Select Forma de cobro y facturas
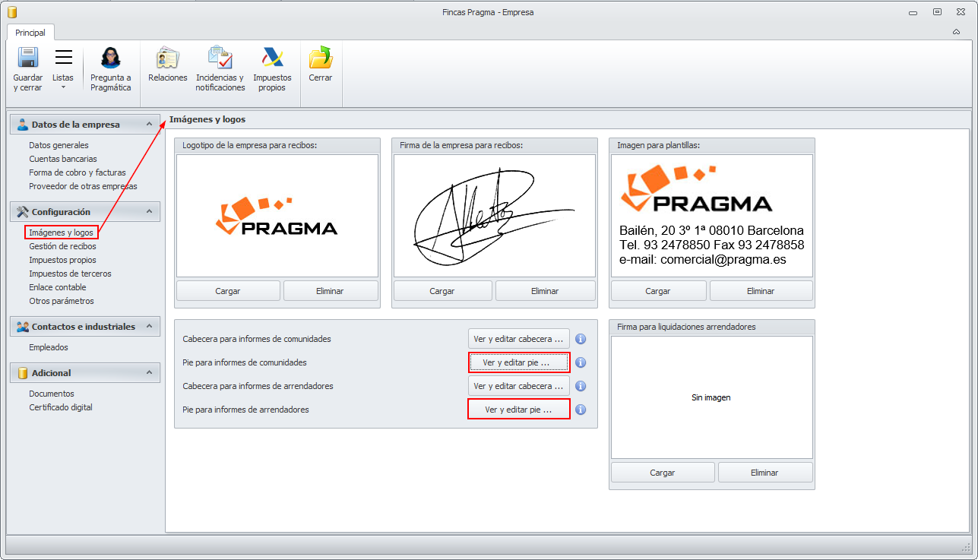The width and height of the screenshot is (978, 560). tap(78, 172)
